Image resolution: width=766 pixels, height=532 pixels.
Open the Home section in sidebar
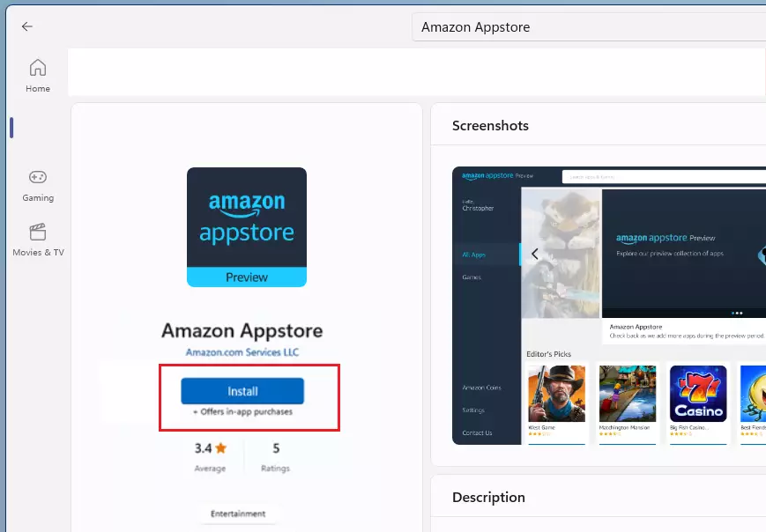38,76
